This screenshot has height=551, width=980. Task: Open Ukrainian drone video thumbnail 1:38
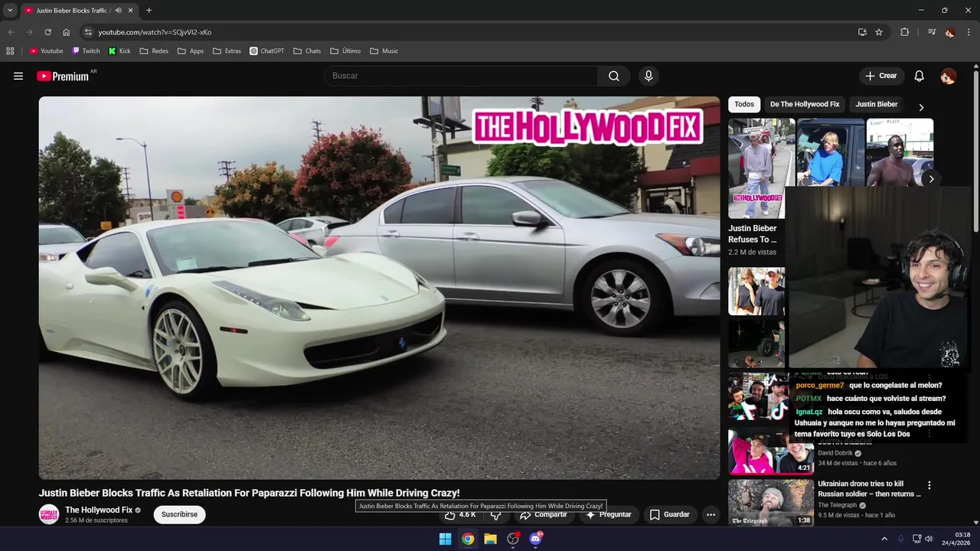770,503
